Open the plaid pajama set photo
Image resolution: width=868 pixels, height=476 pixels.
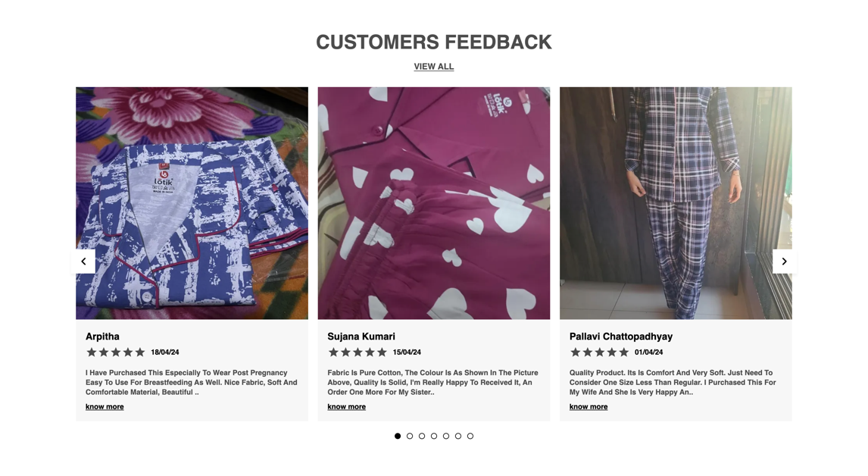pyautogui.click(x=676, y=203)
